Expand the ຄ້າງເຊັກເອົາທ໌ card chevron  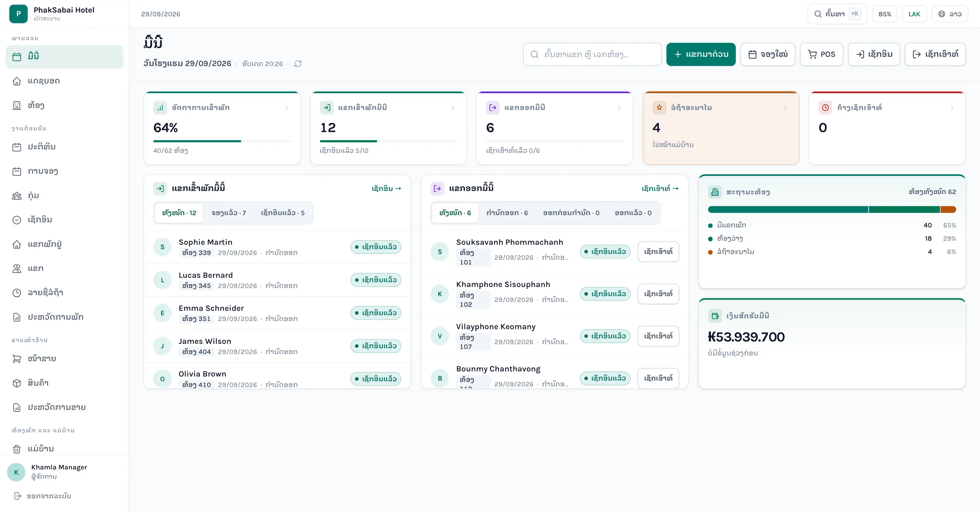[952, 108]
